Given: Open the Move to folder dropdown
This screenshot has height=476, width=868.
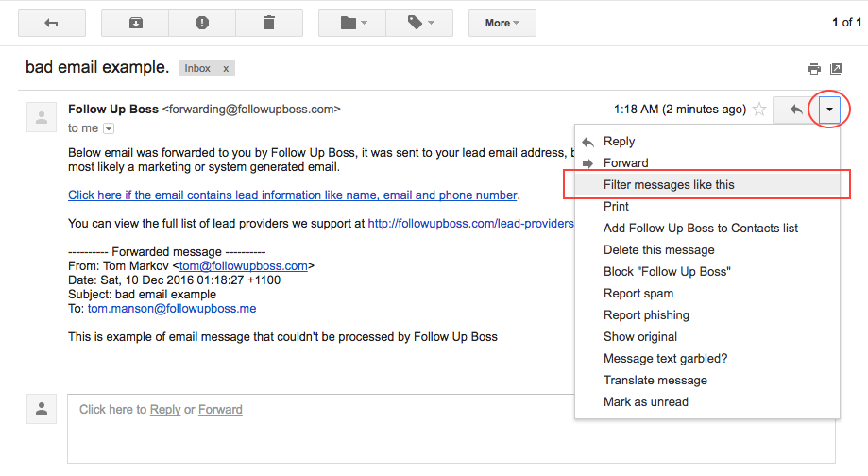Looking at the screenshot, I should coord(352,23).
